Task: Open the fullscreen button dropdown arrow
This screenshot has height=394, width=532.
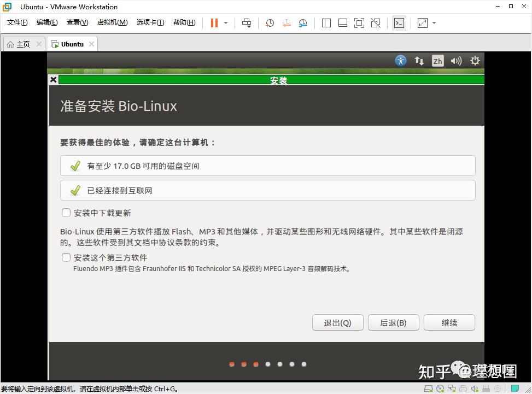Action: (x=434, y=22)
